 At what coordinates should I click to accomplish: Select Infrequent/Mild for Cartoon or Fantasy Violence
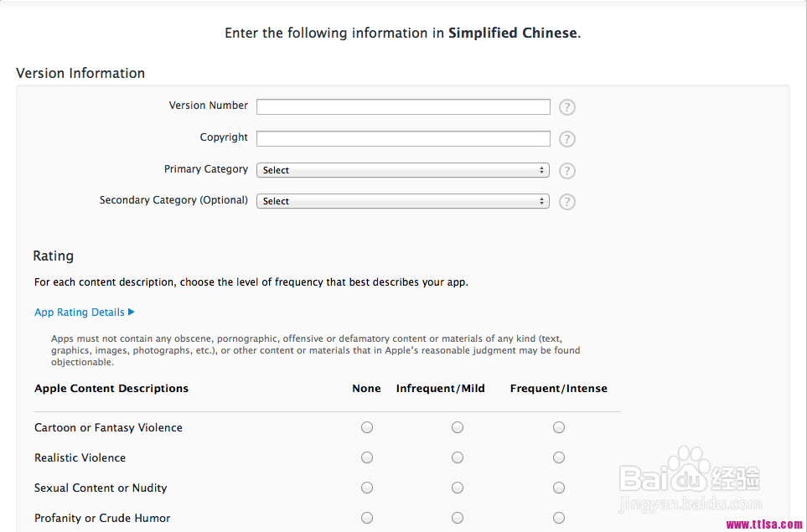point(458,427)
